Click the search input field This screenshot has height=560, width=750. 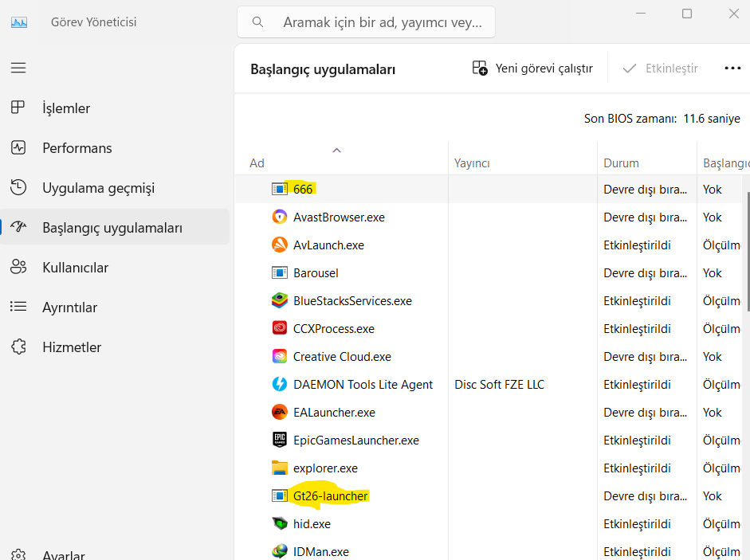366,22
